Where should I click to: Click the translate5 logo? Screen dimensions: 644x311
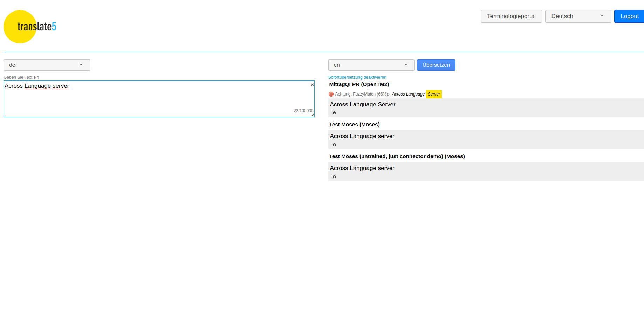[x=30, y=27]
